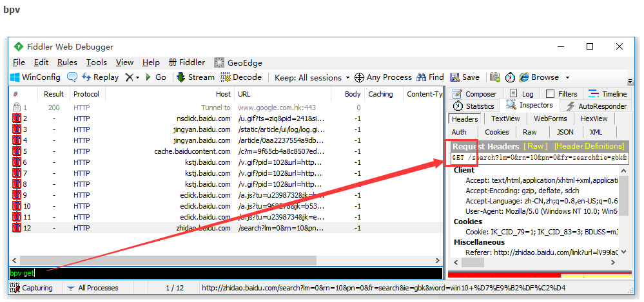Open the Keep: All sessions dropdown
This screenshot has height=302, width=644.
pos(312,77)
